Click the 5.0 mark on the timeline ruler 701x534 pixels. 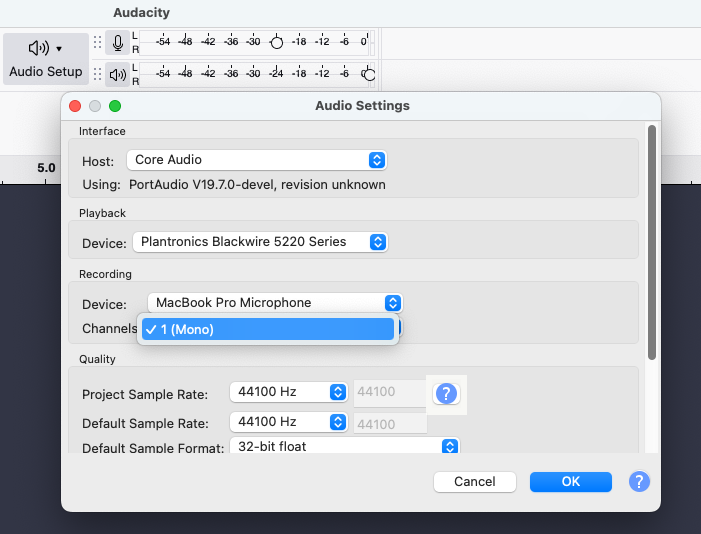click(x=46, y=168)
